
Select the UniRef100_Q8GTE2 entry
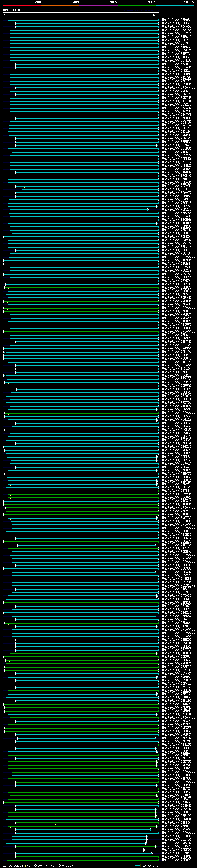click(176, 81)
